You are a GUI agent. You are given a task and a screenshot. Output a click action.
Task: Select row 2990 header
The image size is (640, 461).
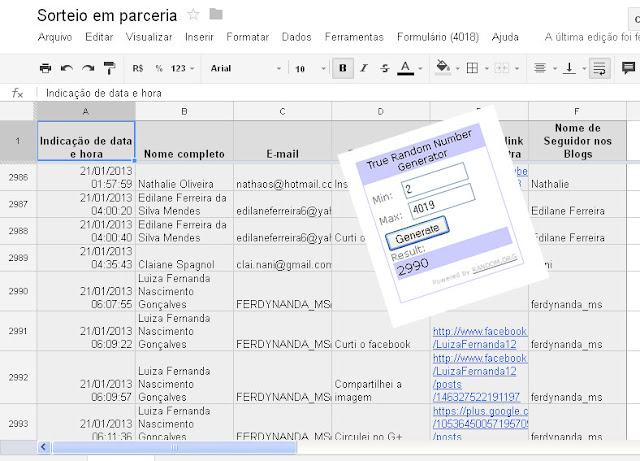click(18, 291)
